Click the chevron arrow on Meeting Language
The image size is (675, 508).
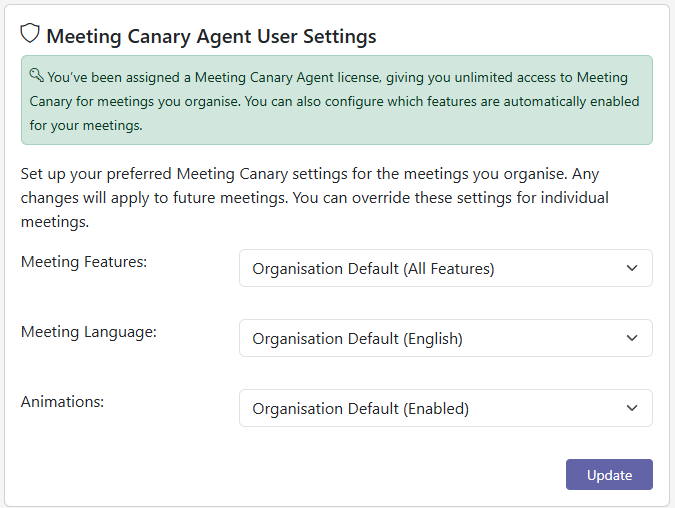point(631,338)
